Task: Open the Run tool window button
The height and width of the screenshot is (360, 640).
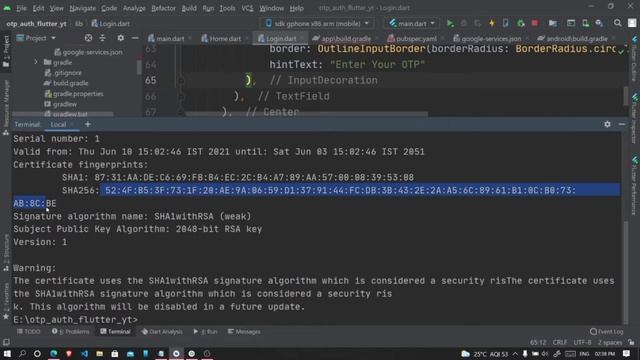Action: pyautogui.click(x=205, y=331)
